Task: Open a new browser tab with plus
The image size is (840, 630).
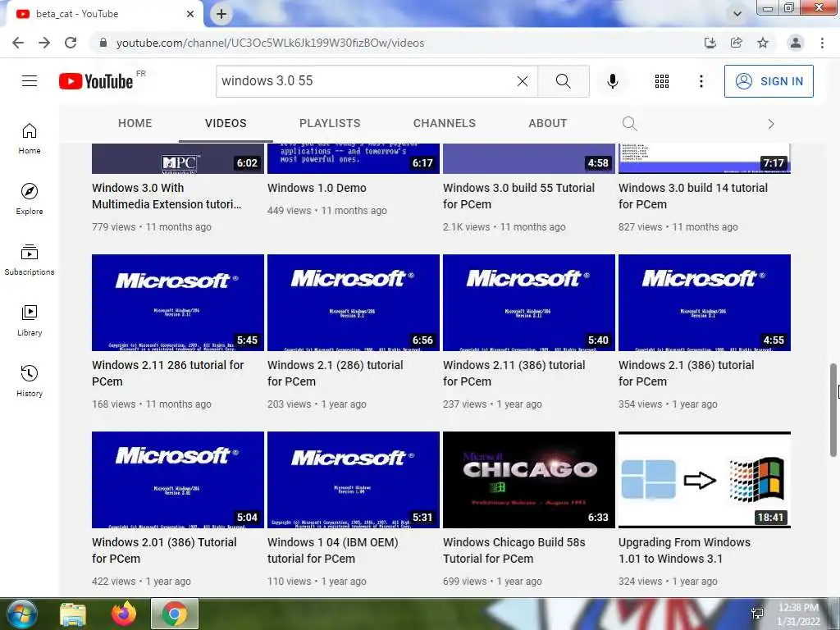Action: tap(221, 14)
